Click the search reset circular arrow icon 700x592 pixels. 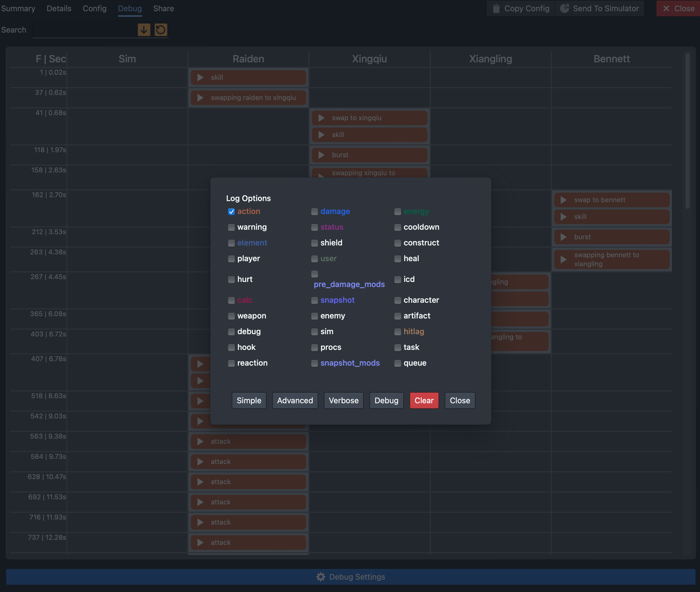(x=160, y=30)
